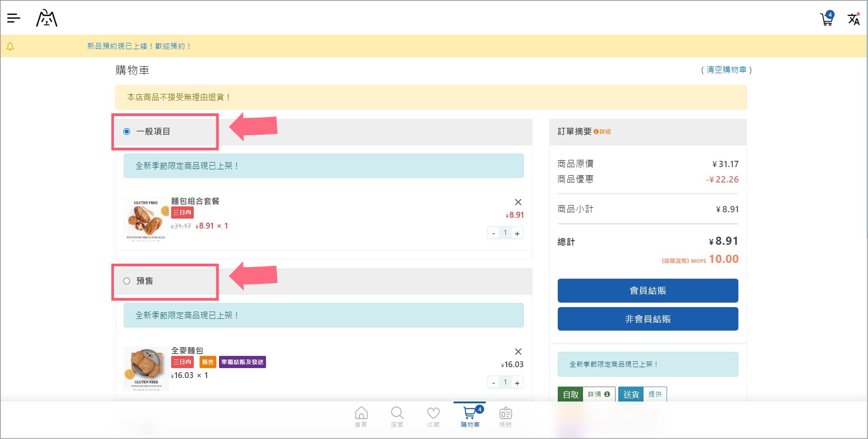Open the hamburger menu icon
This screenshot has height=439, width=868.
(14, 18)
